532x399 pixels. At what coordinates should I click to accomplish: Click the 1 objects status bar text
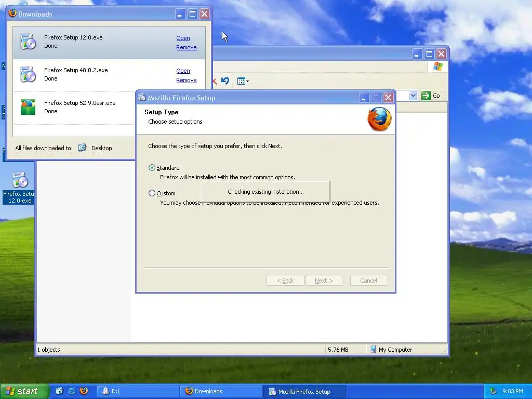click(48, 350)
